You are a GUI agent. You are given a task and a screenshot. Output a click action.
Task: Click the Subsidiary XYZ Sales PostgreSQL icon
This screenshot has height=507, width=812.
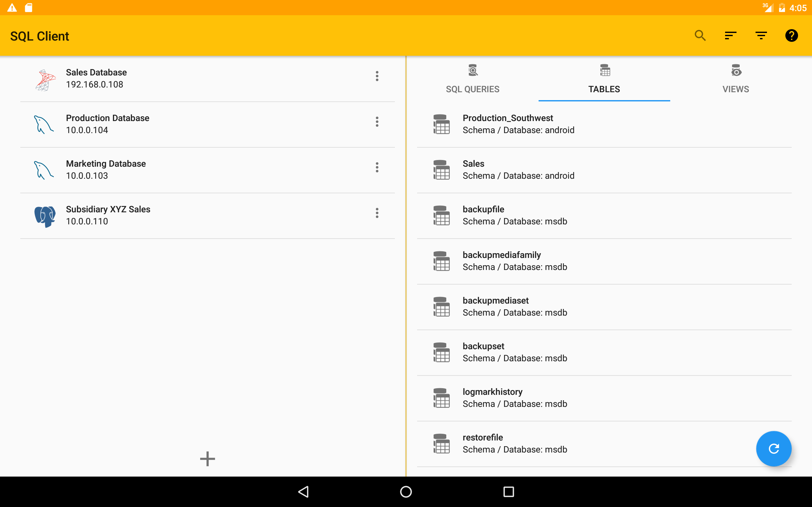45,216
